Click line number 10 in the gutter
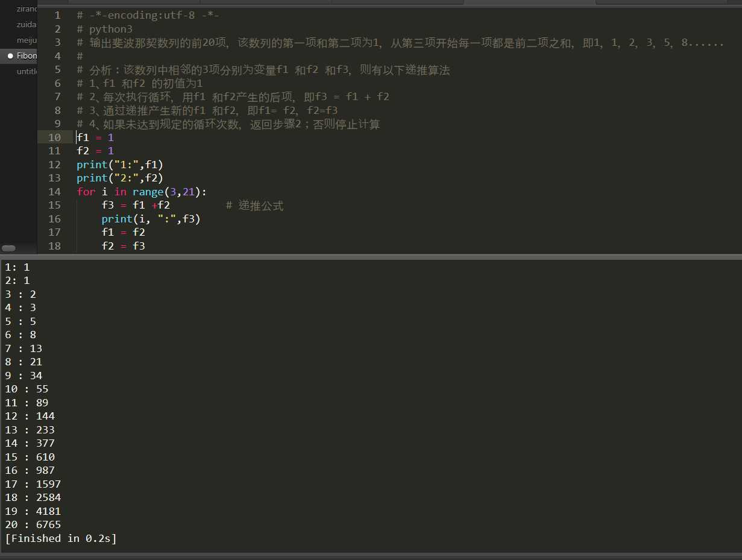Image resolution: width=742 pixels, height=560 pixels. click(54, 137)
